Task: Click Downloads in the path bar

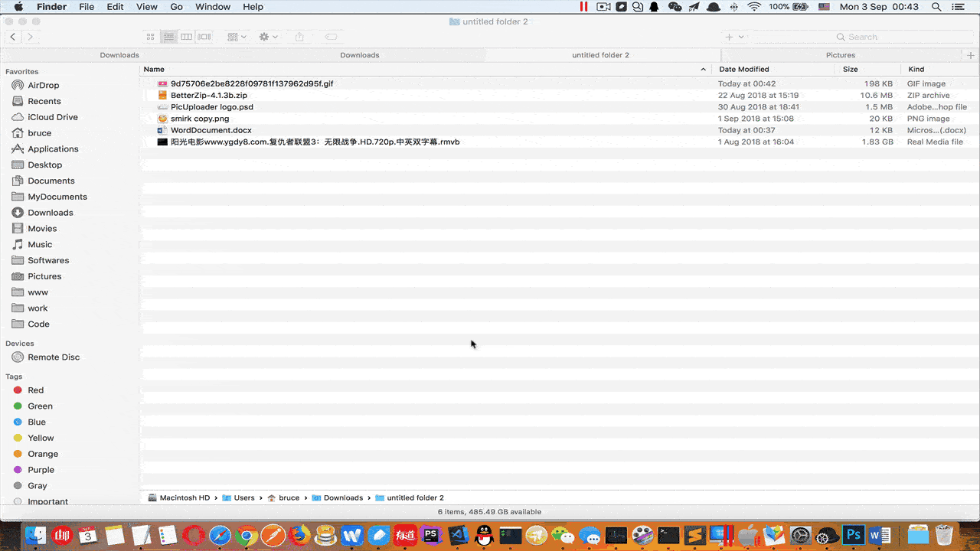Action: click(338, 497)
